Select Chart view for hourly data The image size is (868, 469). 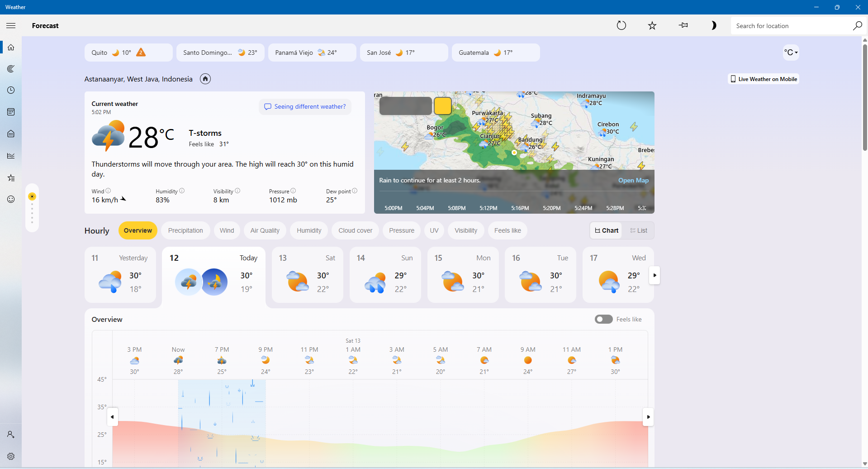click(607, 231)
